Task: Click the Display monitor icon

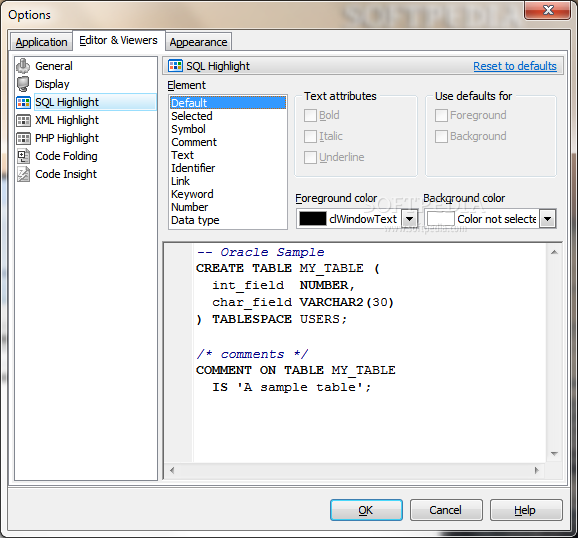Action: (x=23, y=84)
